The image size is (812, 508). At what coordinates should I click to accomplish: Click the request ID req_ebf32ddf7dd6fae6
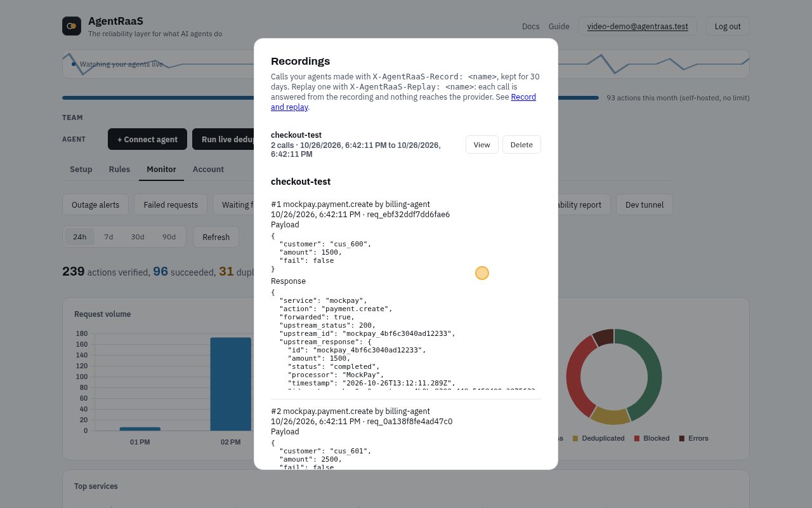point(409,215)
